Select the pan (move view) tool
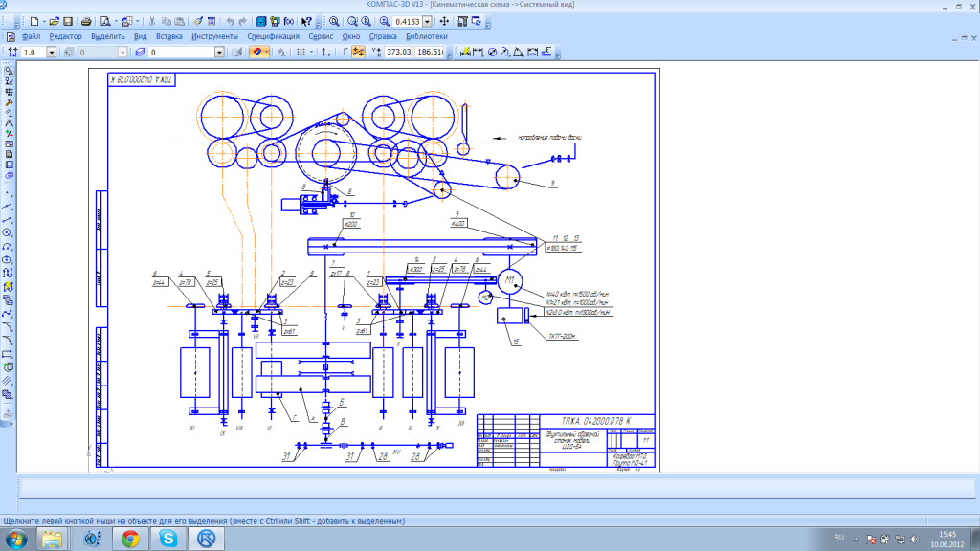 [444, 22]
